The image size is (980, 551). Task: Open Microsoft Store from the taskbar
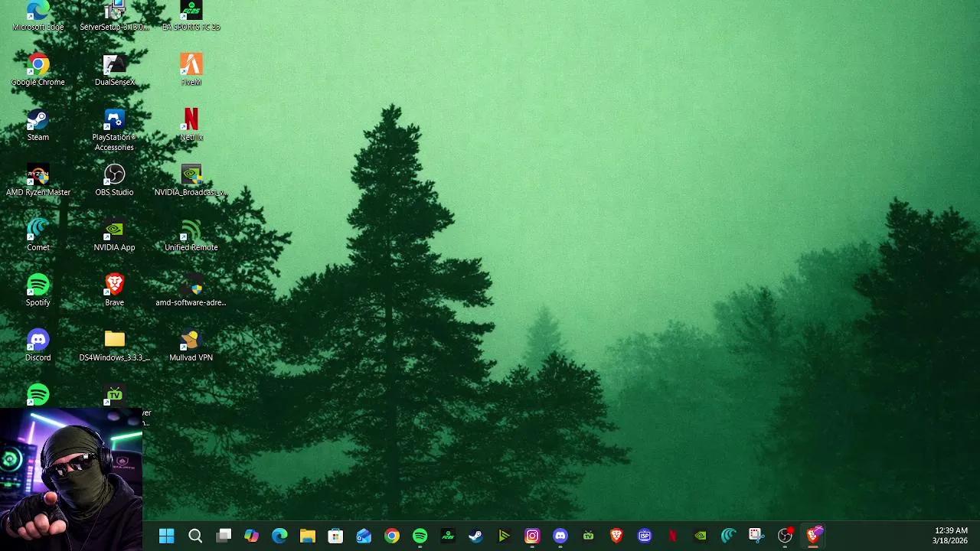(335, 536)
